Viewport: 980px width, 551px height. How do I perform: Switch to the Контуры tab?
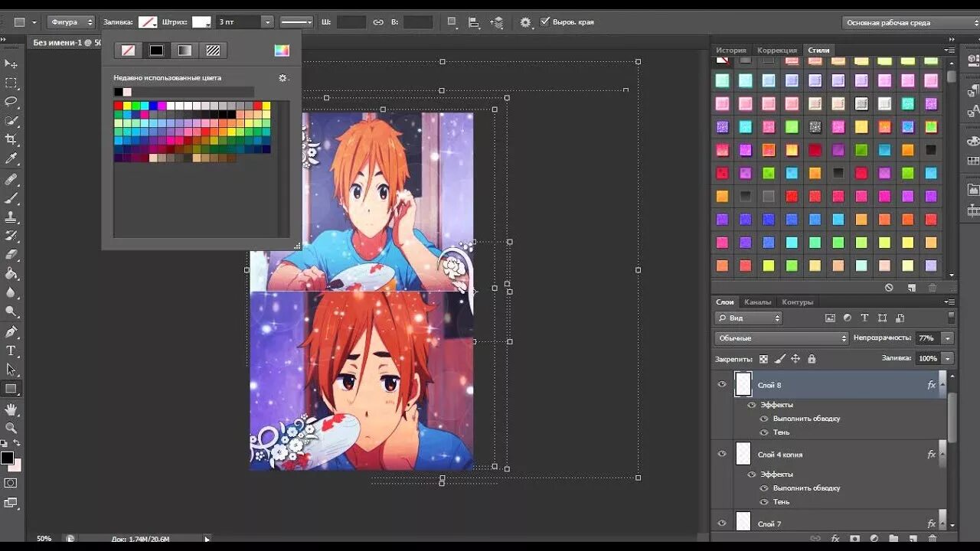pos(797,302)
